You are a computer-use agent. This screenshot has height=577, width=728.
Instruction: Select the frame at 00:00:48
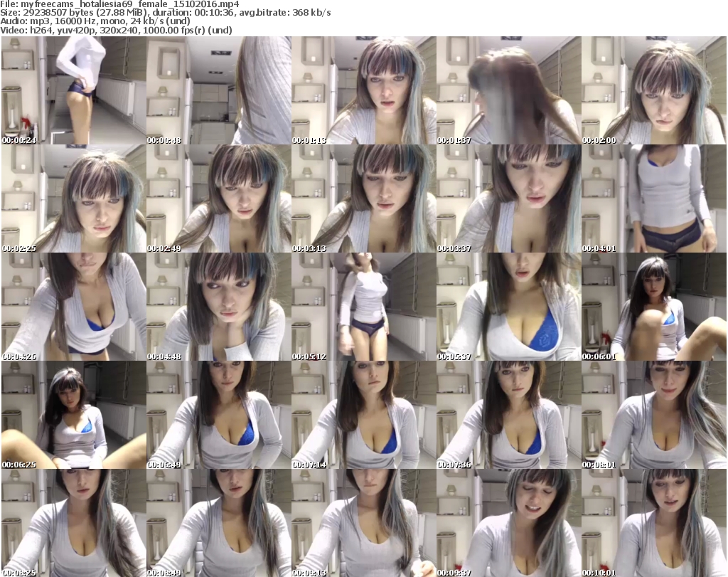coord(218,90)
